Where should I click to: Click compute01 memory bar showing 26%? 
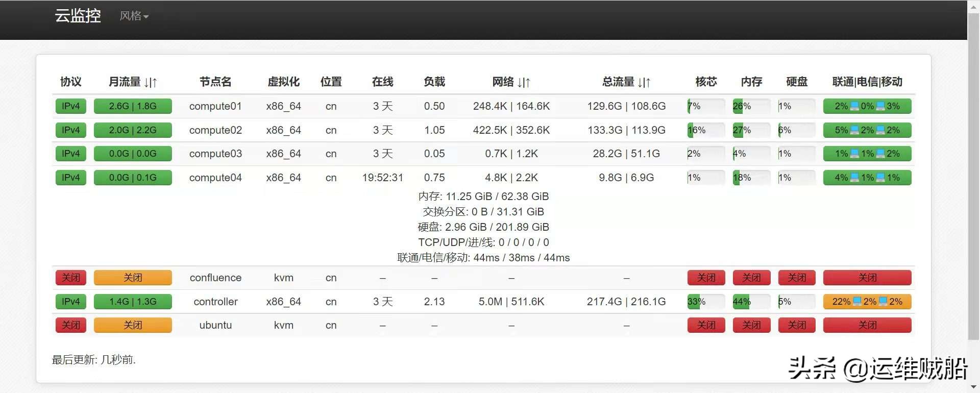pyautogui.click(x=751, y=106)
